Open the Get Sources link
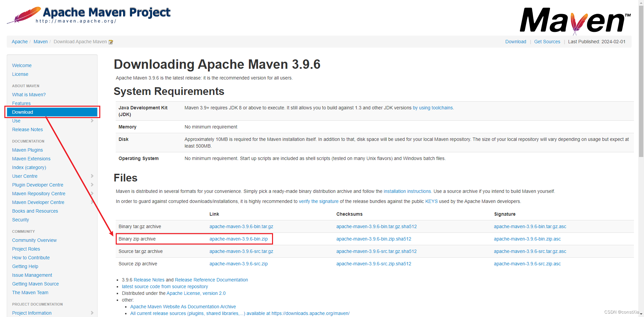Viewport: 644px width, 317px height. click(x=547, y=42)
